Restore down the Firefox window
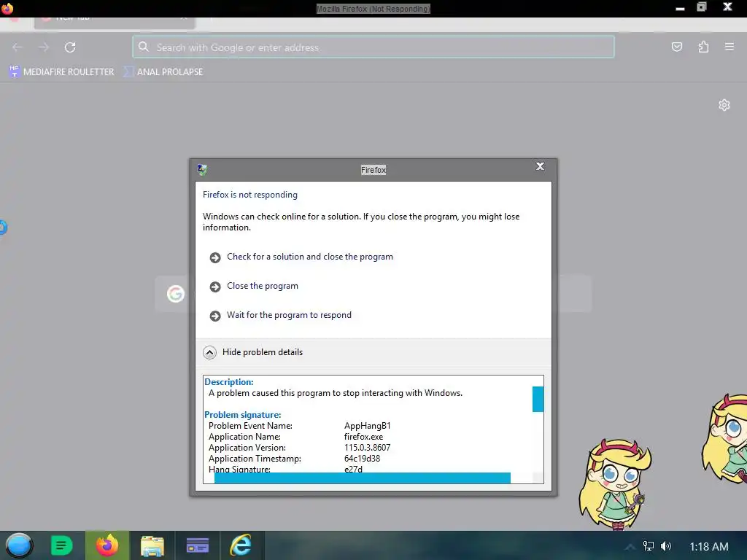The image size is (747, 560). 702,7
